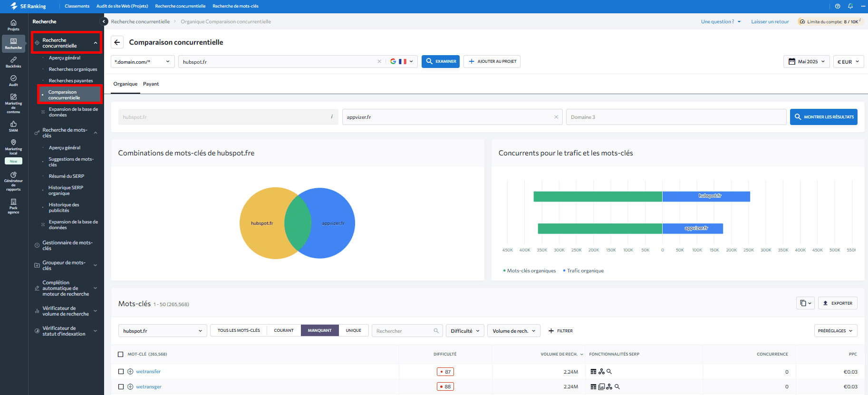
Task: Open Pack agence icon
Action: pyautogui.click(x=13, y=206)
